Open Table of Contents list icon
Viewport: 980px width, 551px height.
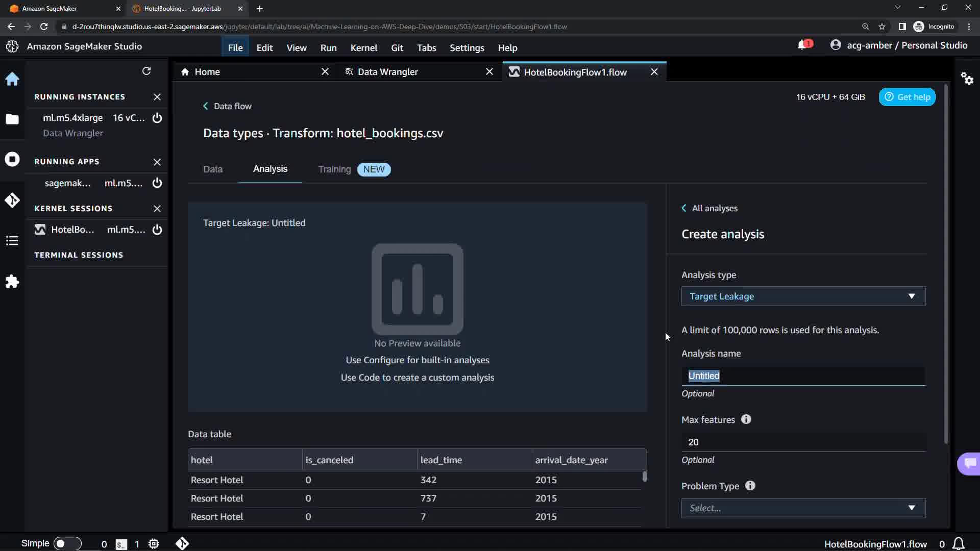pos(12,241)
